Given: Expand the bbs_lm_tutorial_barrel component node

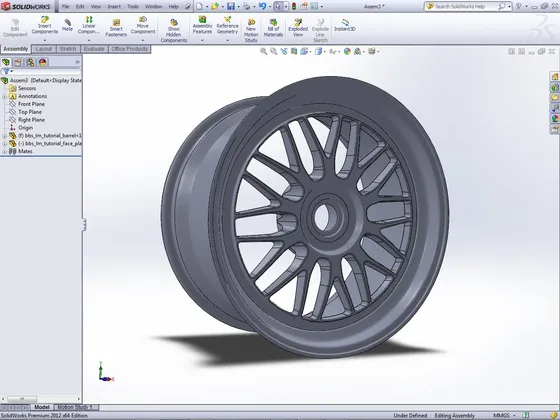Looking at the screenshot, I should pos(5,136).
